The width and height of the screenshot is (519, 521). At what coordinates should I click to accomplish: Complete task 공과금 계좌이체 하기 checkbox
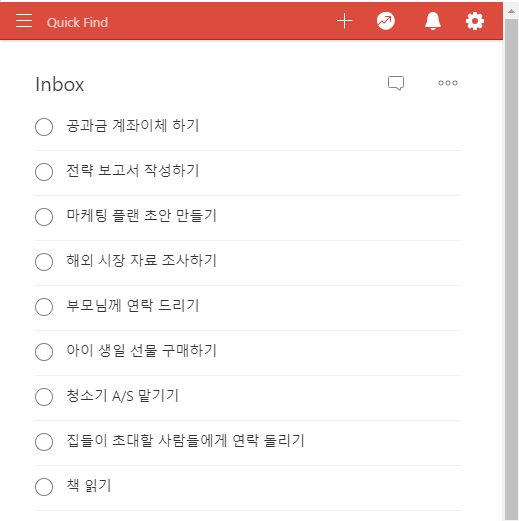[44, 127]
